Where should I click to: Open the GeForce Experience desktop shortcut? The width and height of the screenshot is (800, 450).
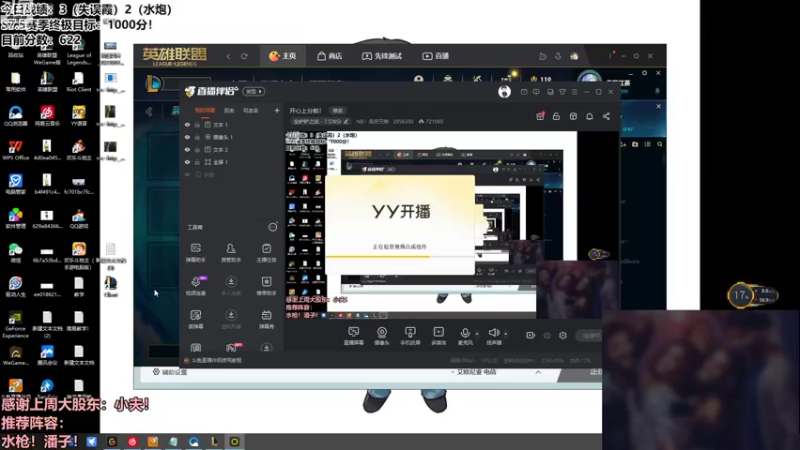(15, 324)
